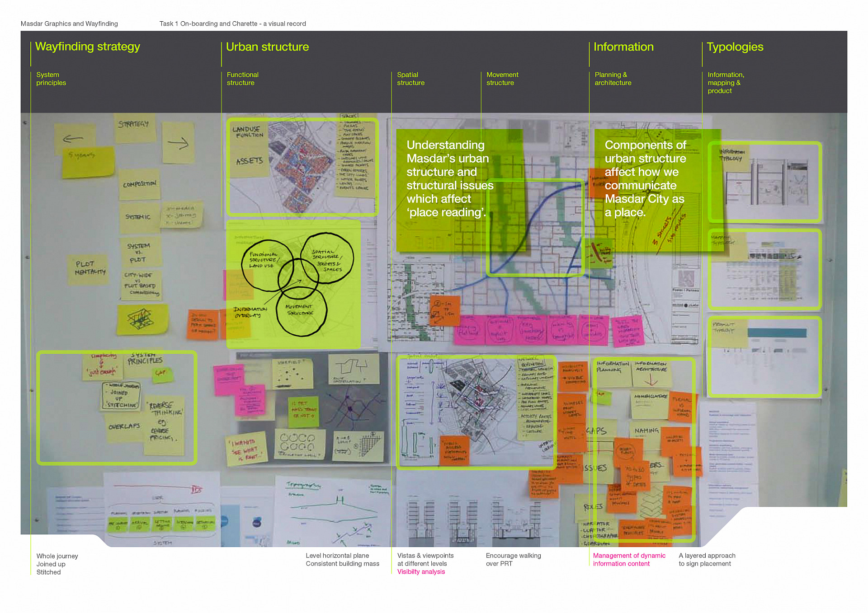
Task: Click the Landuse Function map thumbnail
Action: 302,167
